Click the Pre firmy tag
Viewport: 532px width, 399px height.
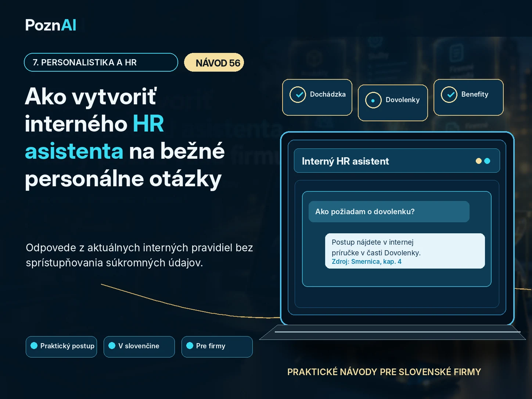[x=217, y=346]
